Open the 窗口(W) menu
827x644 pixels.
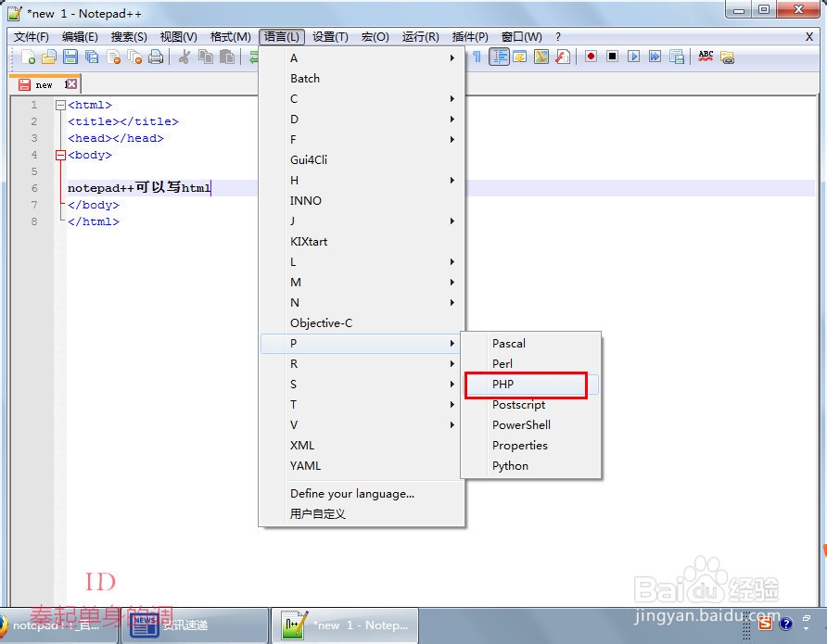pyautogui.click(x=521, y=37)
